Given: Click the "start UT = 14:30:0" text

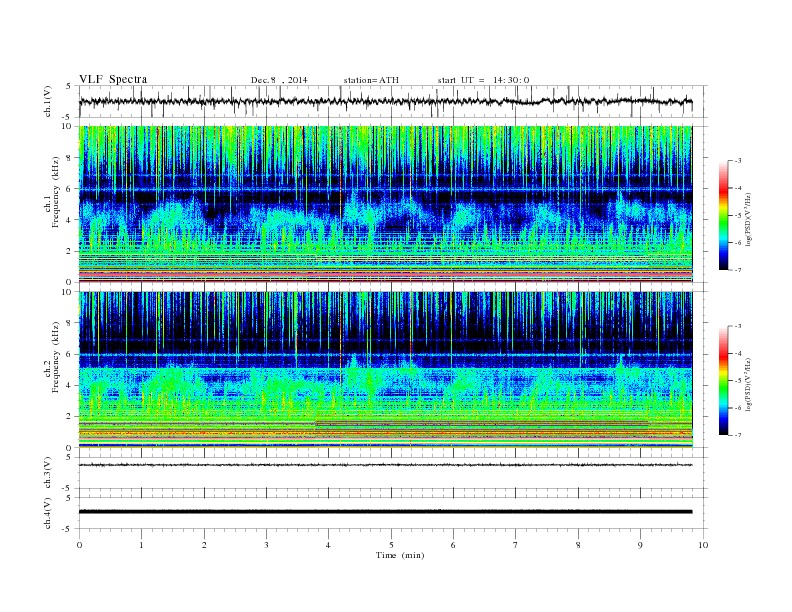Looking at the screenshot, I should pos(483,80).
